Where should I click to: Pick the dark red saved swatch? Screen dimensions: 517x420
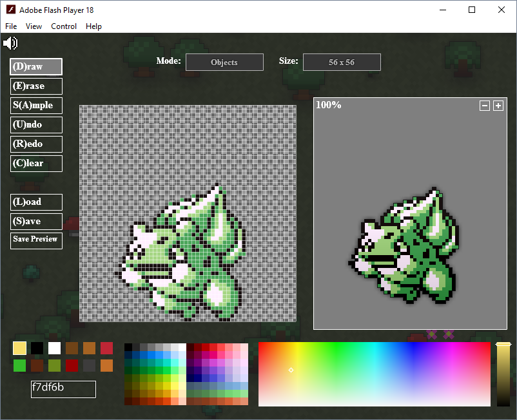click(x=72, y=366)
